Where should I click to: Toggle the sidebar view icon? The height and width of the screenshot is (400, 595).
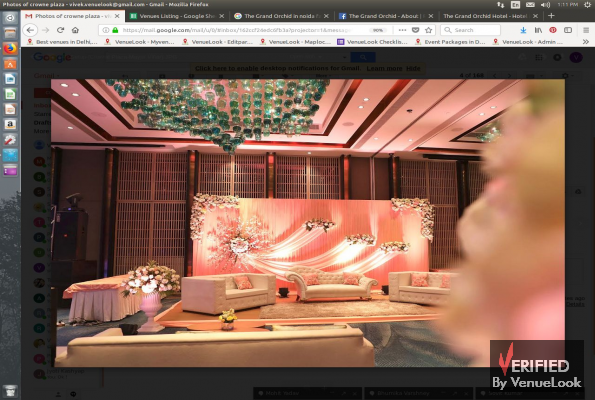click(x=568, y=30)
